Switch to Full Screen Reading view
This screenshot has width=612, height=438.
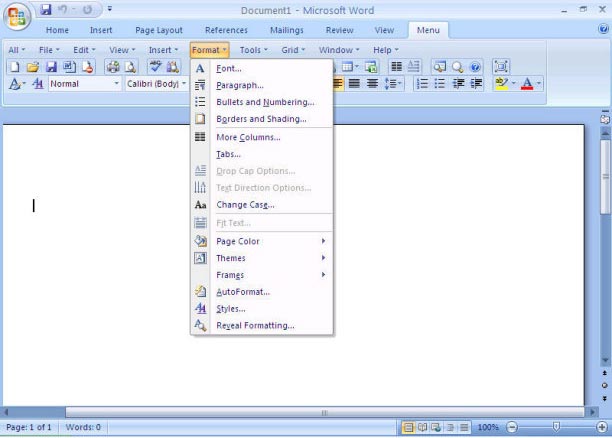point(422,427)
